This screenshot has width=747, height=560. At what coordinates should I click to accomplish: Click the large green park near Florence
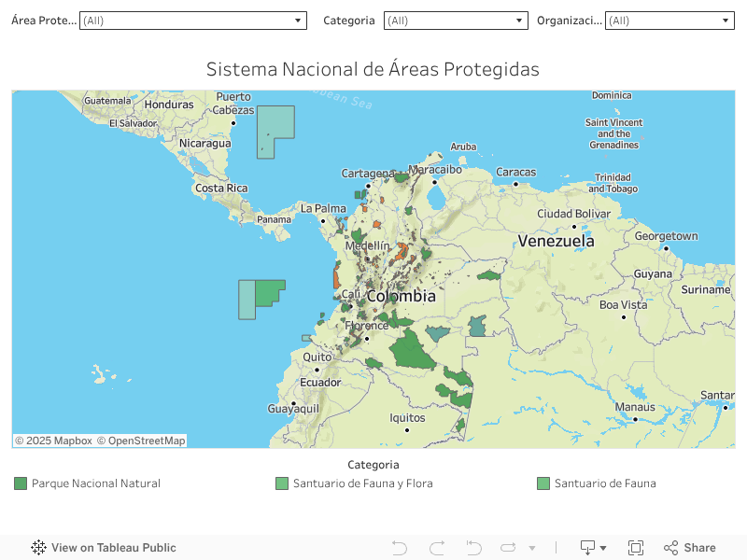coord(411,352)
